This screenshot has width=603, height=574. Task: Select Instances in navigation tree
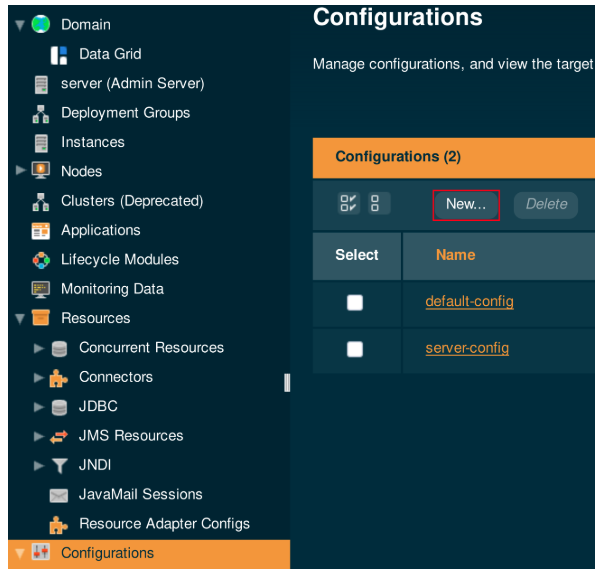[92, 142]
